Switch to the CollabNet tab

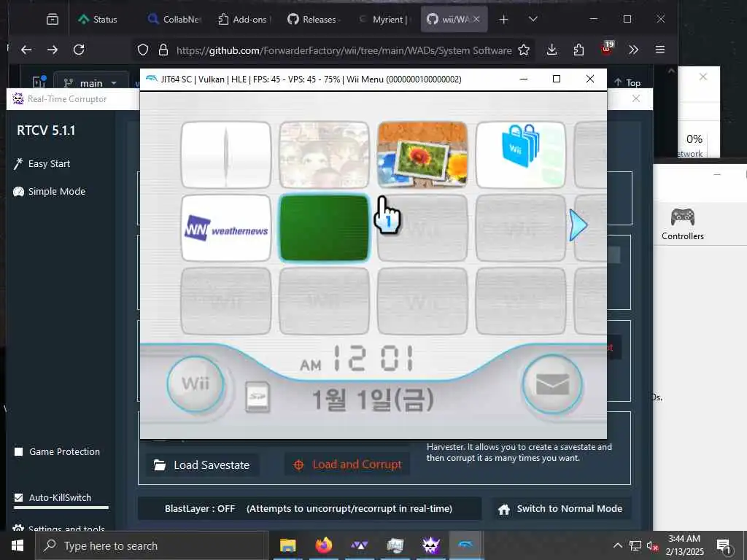pos(174,20)
